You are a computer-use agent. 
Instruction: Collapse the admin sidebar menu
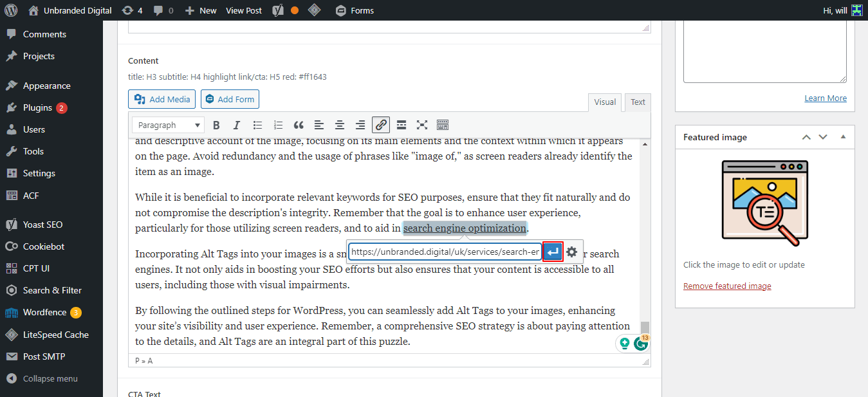point(50,378)
